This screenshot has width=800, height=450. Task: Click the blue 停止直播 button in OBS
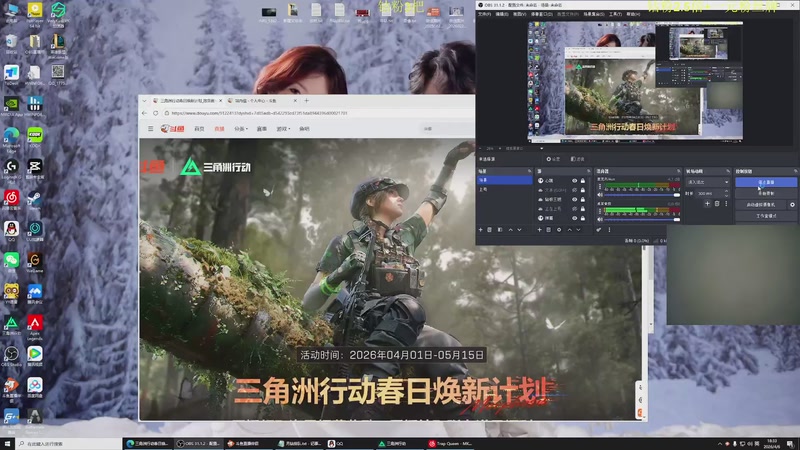(766, 182)
